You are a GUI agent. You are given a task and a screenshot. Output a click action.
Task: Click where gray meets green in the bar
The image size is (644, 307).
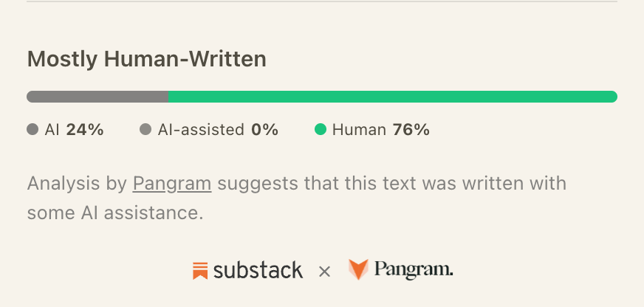click(168, 97)
